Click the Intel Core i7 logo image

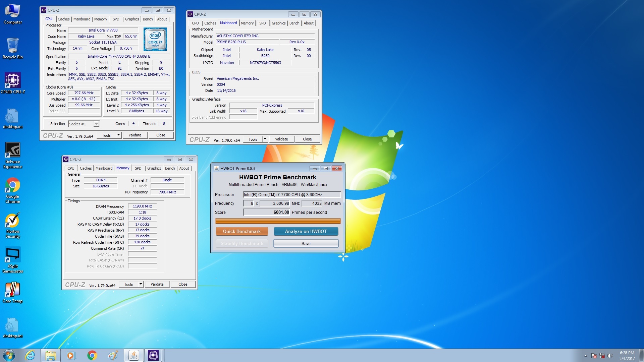(155, 39)
